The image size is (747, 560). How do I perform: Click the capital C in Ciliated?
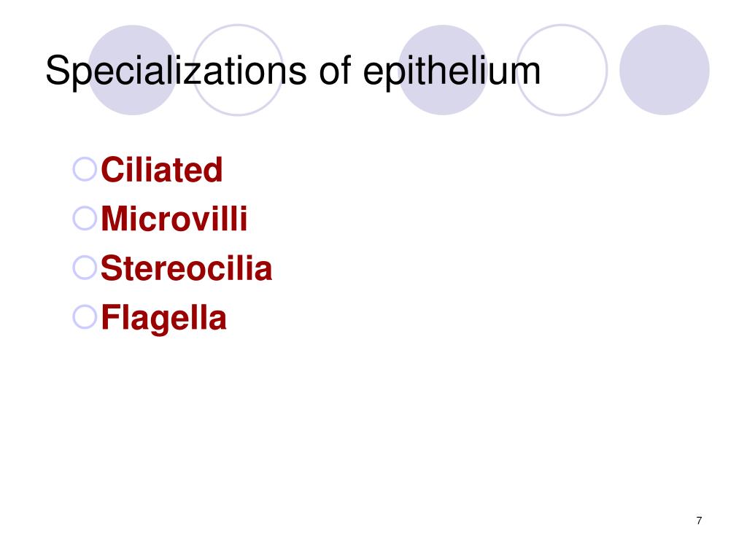coord(112,169)
